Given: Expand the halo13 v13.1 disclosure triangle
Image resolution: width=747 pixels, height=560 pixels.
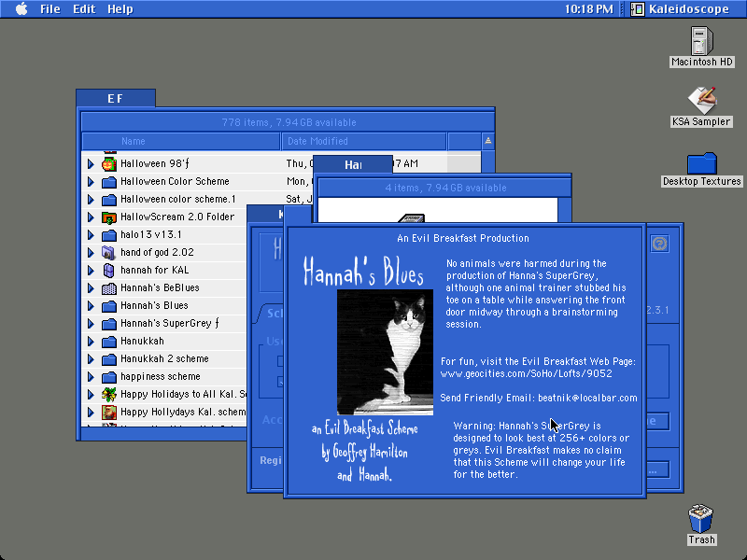Looking at the screenshot, I should 91,235.
